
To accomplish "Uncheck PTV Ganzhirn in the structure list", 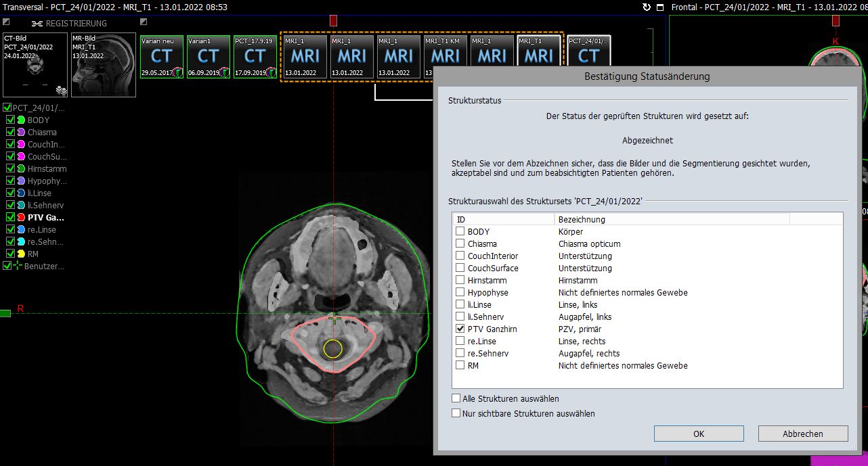I will pyautogui.click(x=460, y=329).
